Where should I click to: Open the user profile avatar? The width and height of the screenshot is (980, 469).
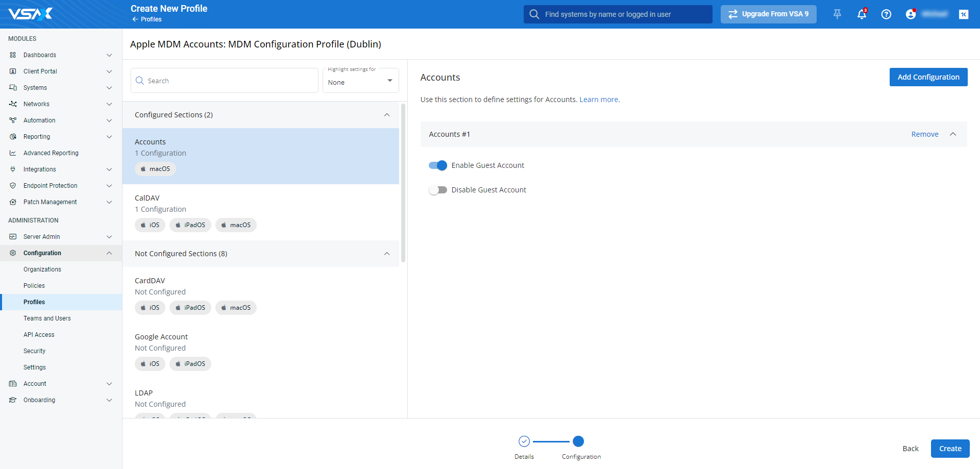[911, 14]
